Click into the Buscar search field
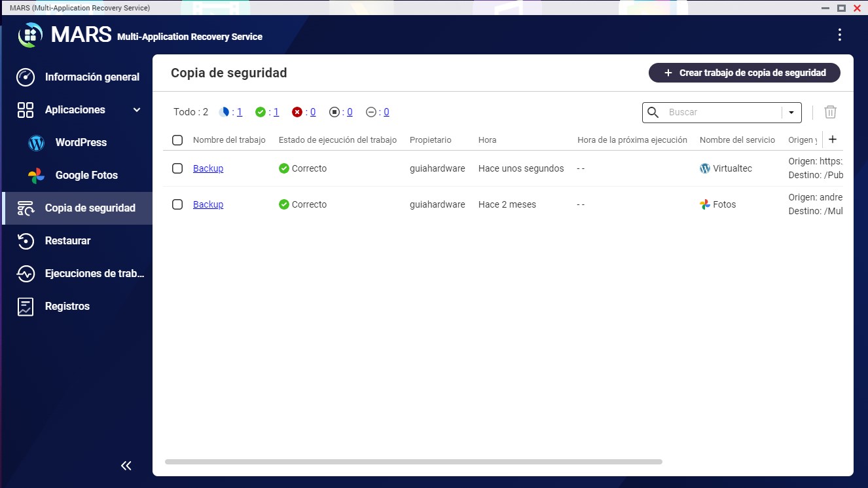The height and width of the screenshot is (488, 868). (723, 113)
